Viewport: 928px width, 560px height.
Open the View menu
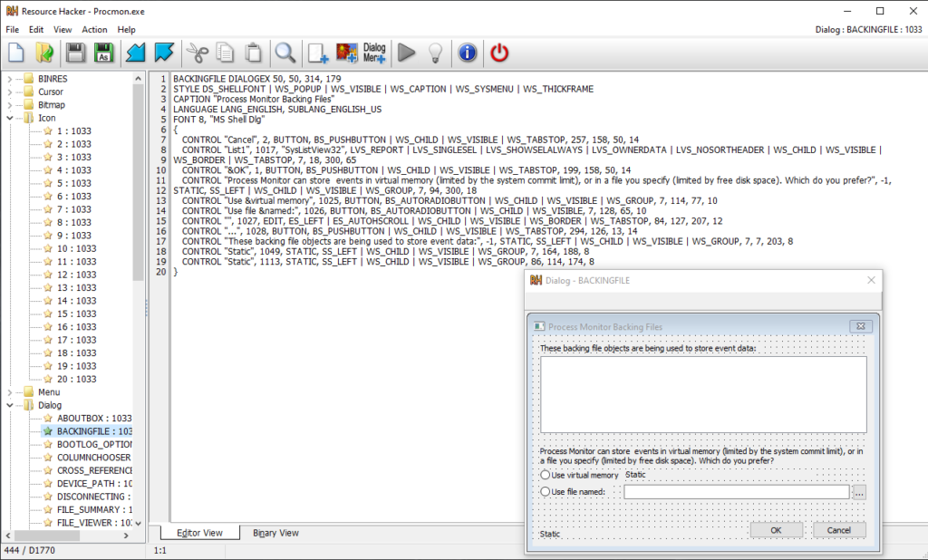pos(63,30)
